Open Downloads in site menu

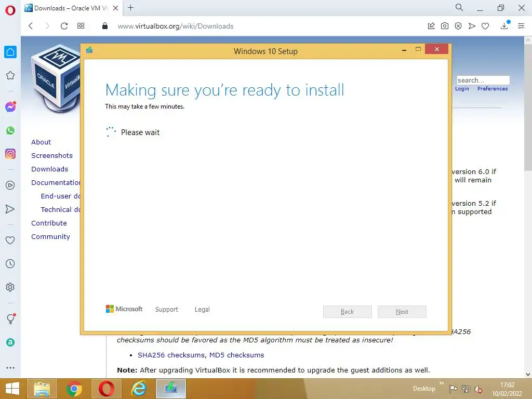point(49,169)
